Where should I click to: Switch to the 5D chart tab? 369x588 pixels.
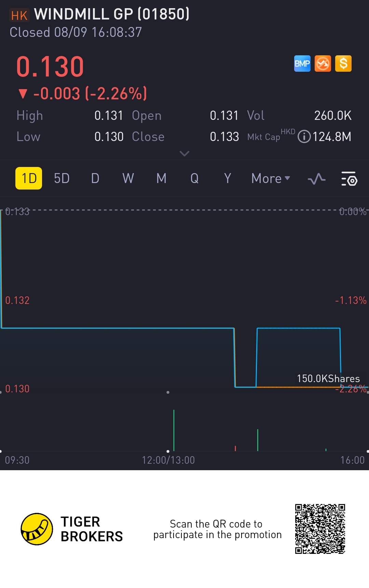(x=62, y=178)
